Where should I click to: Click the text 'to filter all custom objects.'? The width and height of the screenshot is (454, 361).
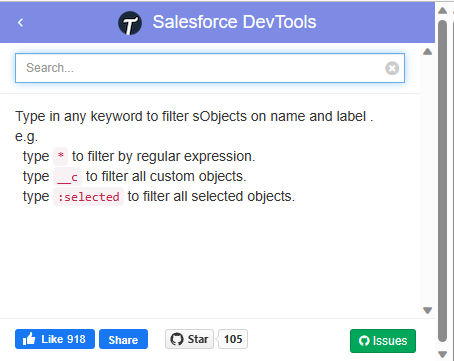[x=166, y=176]
